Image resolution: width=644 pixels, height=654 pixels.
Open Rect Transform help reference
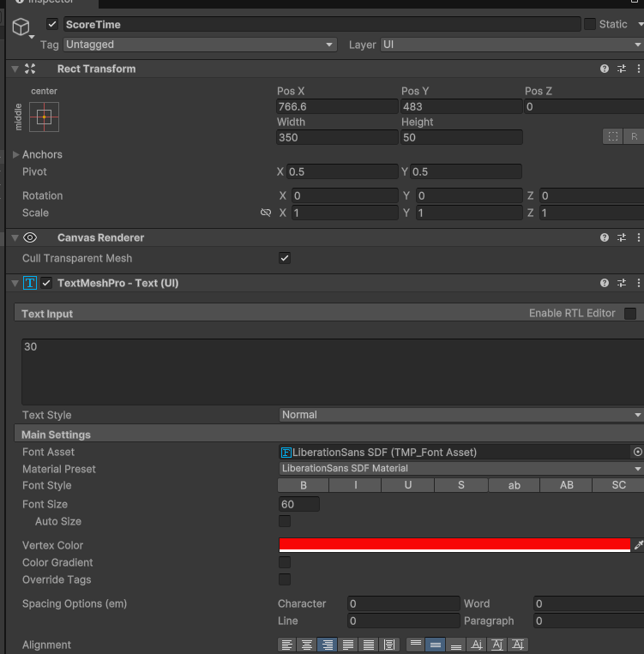point(604,69)
